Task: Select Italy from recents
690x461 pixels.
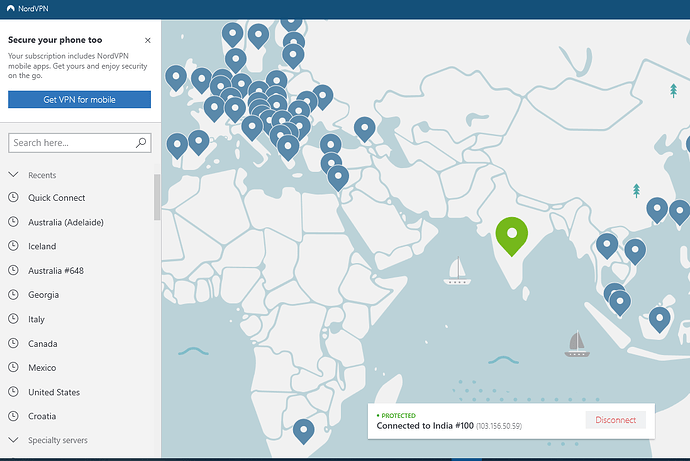Action: click(x=37, y=319)
